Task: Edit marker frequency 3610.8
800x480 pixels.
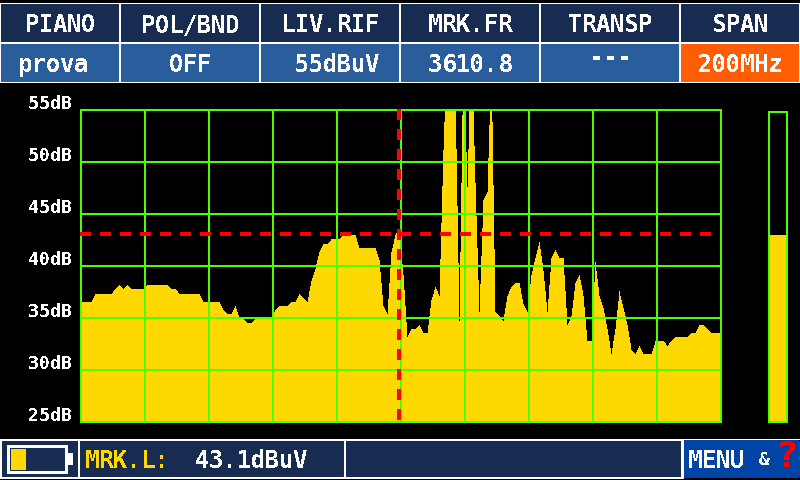Action: [470, 63]
